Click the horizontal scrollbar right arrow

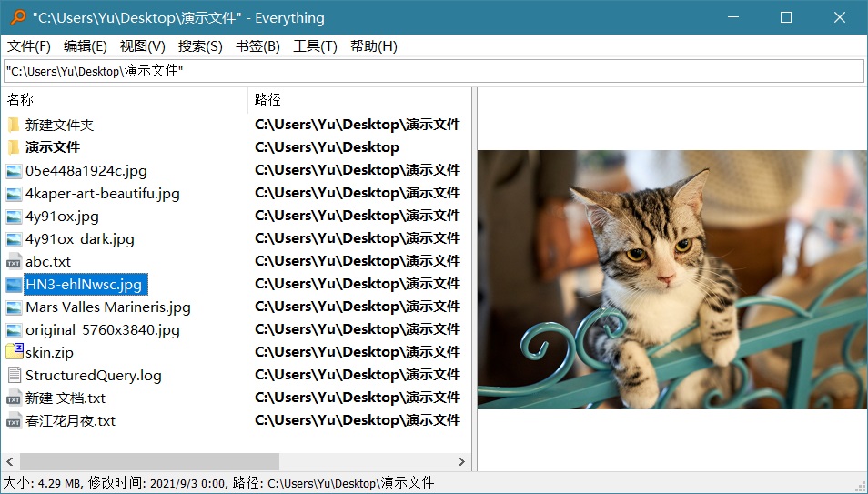click(x=461, y=462)
